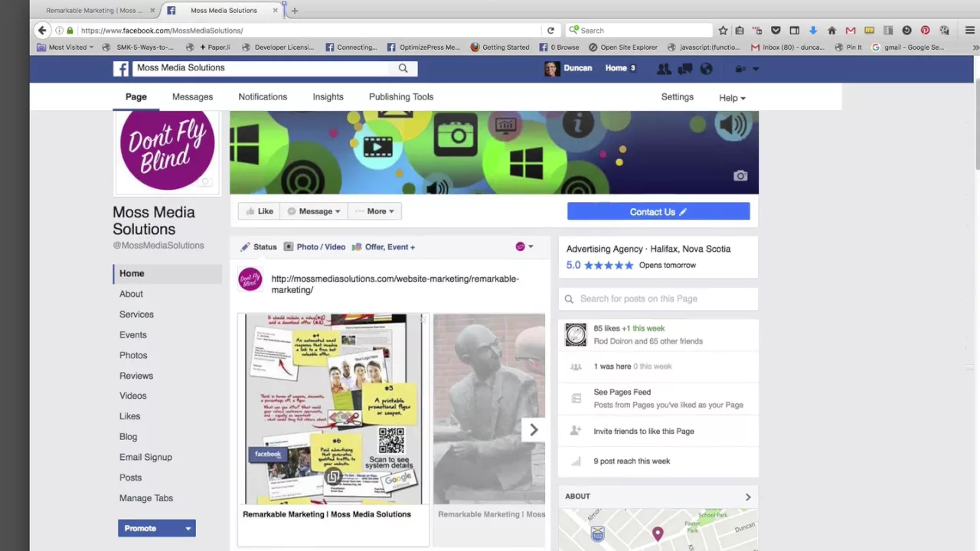Click Gmail icon in browser toolbar
Image resolution: width=980 pixels, height=551 pixels.
click(850, 31)
